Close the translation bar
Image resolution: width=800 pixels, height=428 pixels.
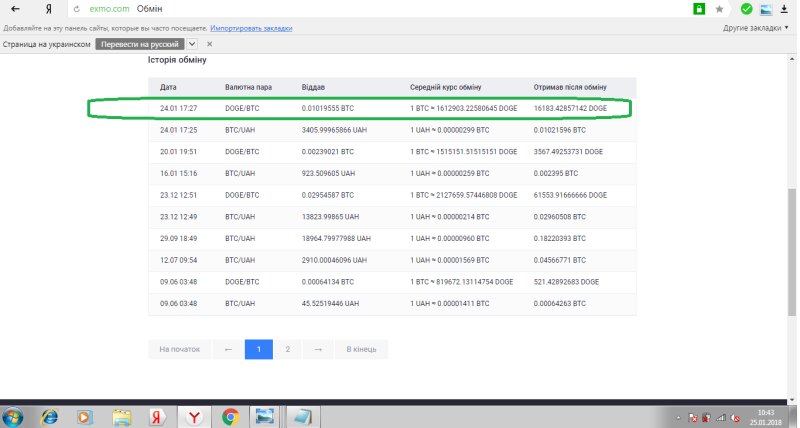click(x=209, y=45)
